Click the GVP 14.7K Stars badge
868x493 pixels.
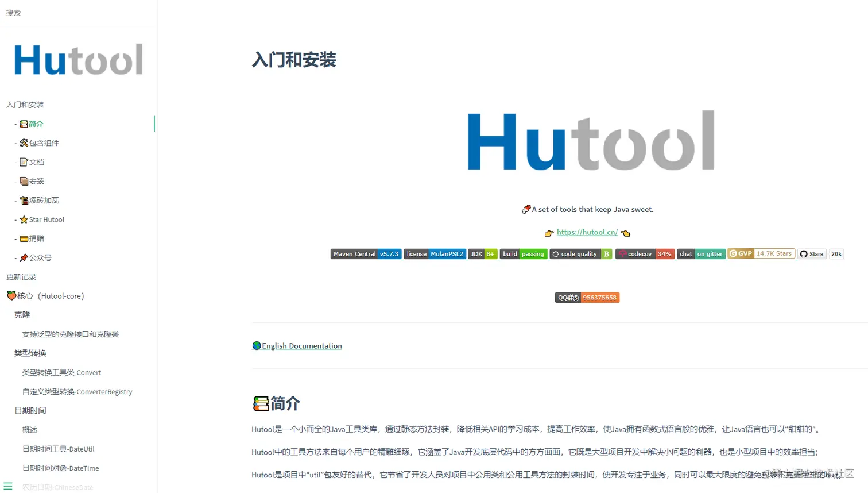[761, 253]
